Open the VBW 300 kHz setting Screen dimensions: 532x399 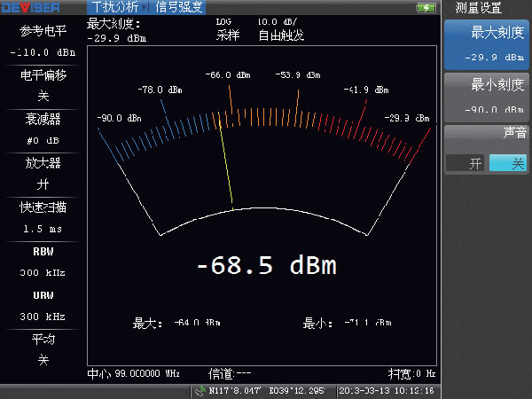[43, 306]
